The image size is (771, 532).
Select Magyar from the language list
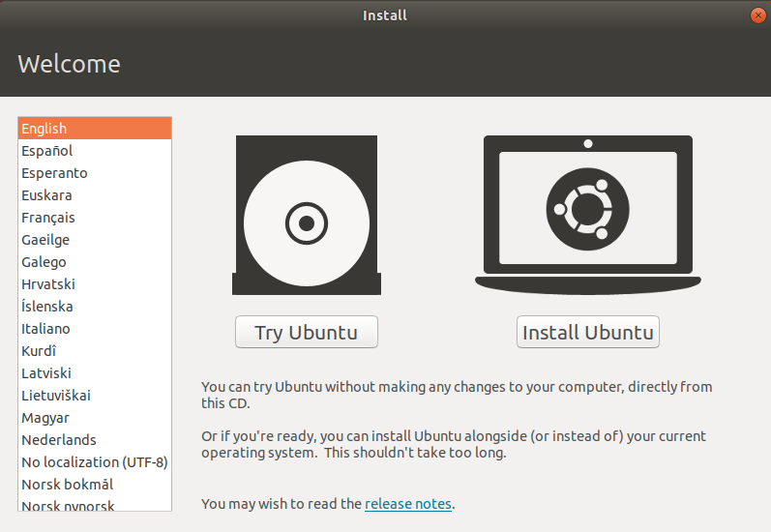[95, 418]
